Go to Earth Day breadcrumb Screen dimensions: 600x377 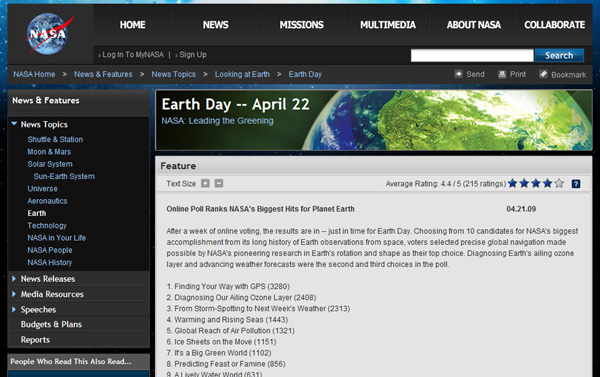305,74
